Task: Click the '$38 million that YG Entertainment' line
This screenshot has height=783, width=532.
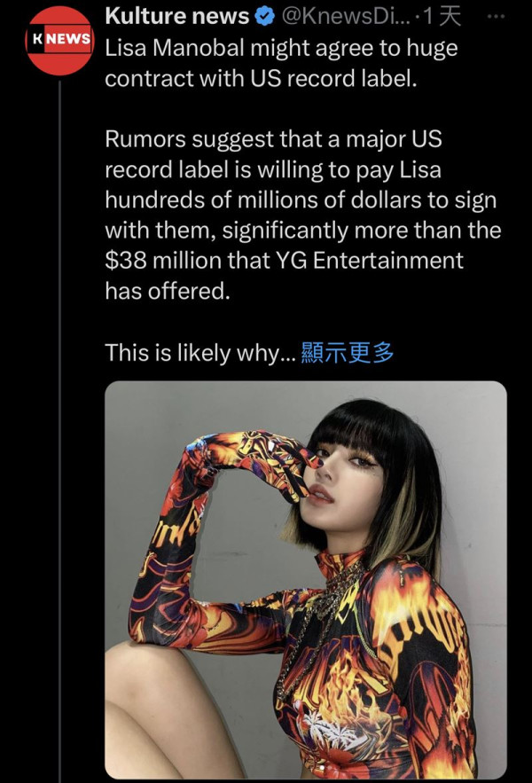Action: point(285,261)
